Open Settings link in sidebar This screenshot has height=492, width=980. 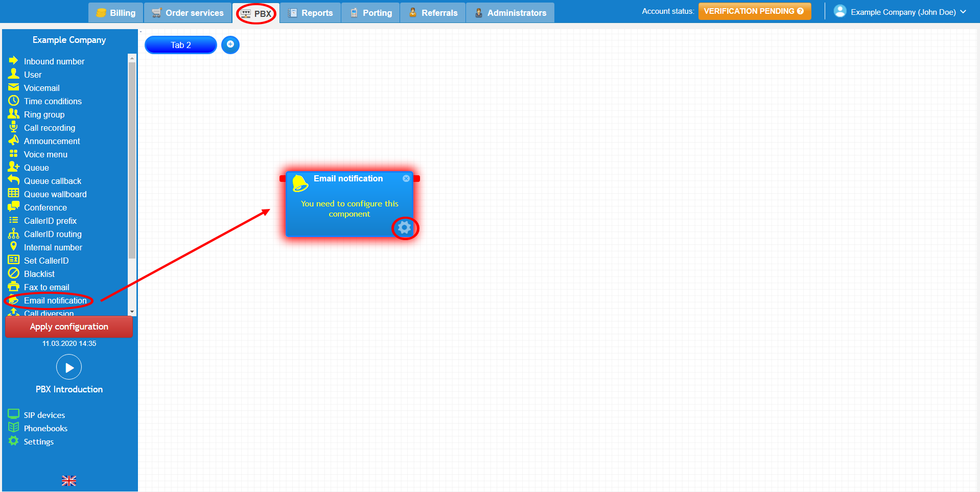[38, 441]
